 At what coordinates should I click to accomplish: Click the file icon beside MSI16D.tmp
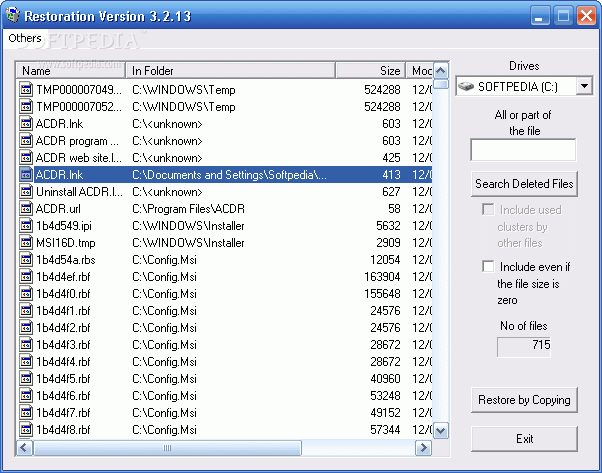click(x=26, y=243)
